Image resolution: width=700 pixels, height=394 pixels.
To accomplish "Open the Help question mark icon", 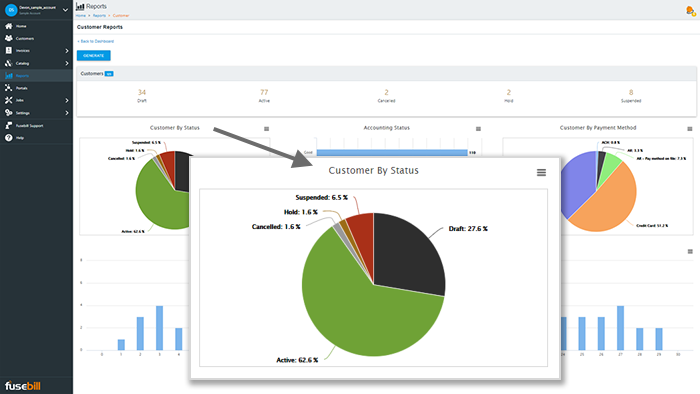I will pyautogui.click(x=8, y=138).
